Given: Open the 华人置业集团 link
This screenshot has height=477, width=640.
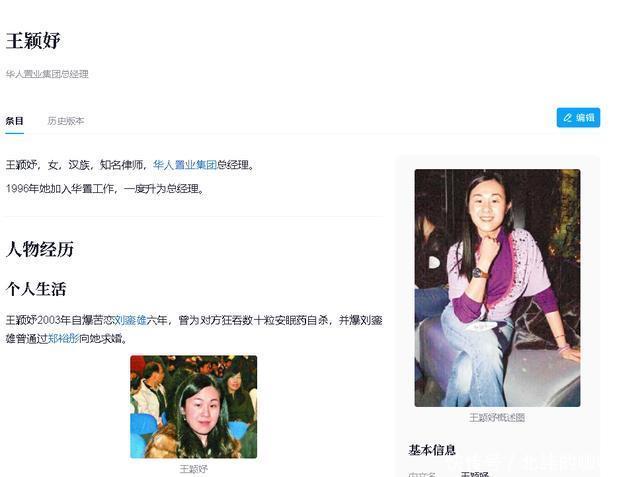Looking at the screenshot, I should 185,165.
